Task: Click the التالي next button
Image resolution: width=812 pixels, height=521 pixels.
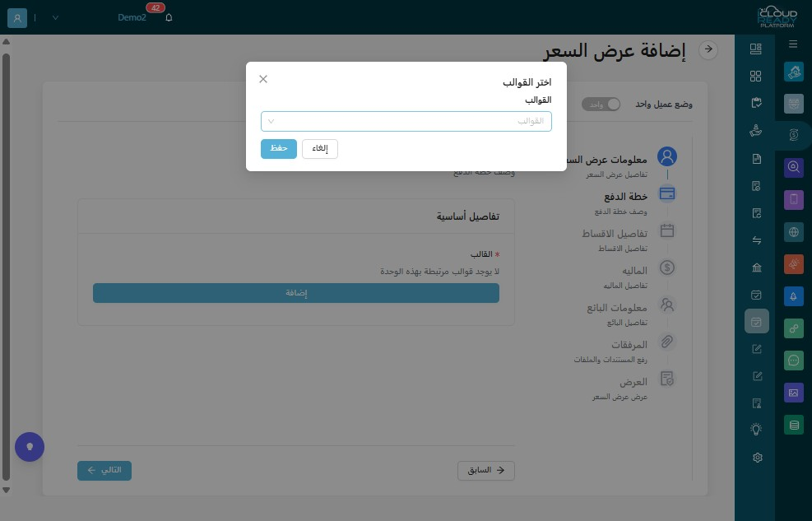Action: pos(104,470)
